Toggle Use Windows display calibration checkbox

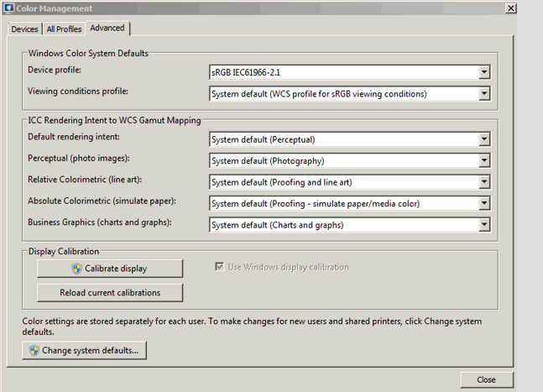pyautogui.click(x=220, y=267)
